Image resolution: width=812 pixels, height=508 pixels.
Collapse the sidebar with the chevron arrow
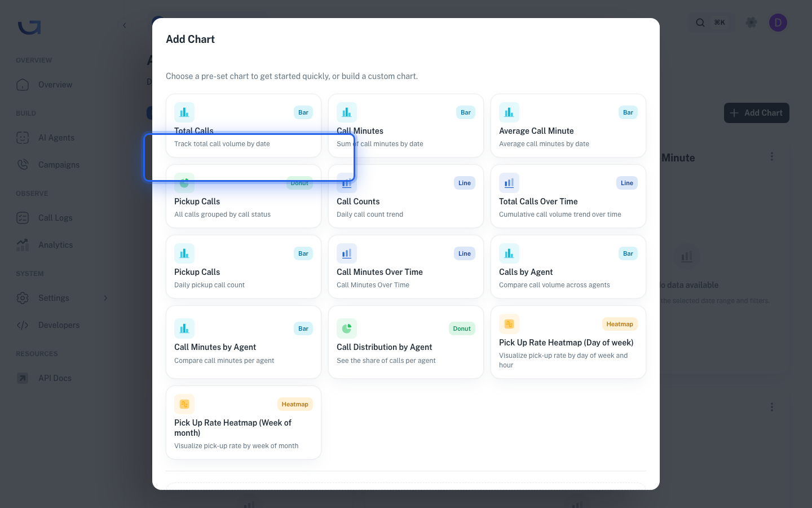click(x=125, y=25)
